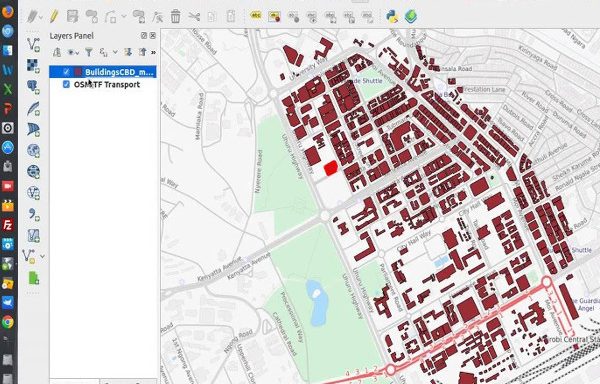Screen dimensions: 600x384
Task: Add a WMS/WMTS layer
Action: click(33, 150)
